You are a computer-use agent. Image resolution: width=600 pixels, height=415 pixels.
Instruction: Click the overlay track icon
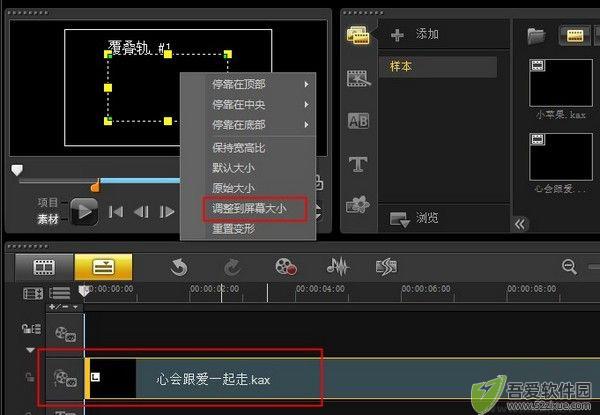pyautogui.click(x=65, y=378)
